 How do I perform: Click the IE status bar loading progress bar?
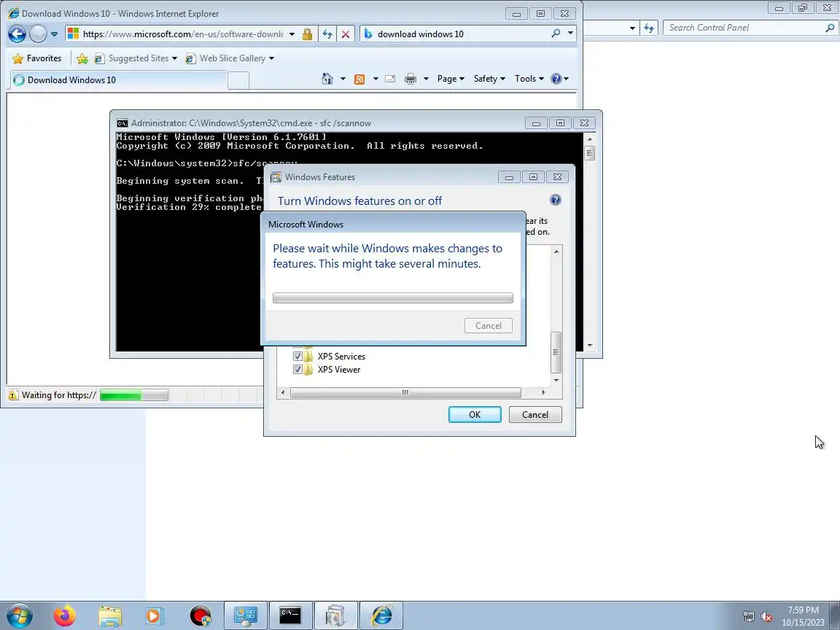(134, 395)
